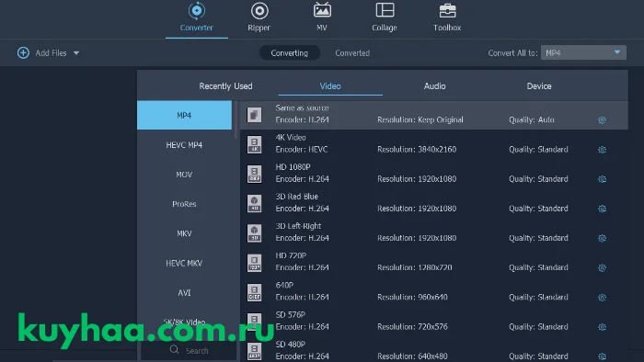Image resolution: width=644 pixels, height=362 pixels.
Task: Open the Ripper module
Action: pyautogui.click(x=259, y=17)
